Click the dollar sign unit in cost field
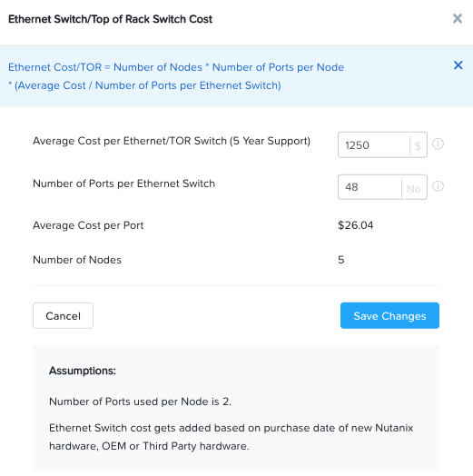Image resolution: width=473 pixels, height=476 pixels. (x=418, y=145)
